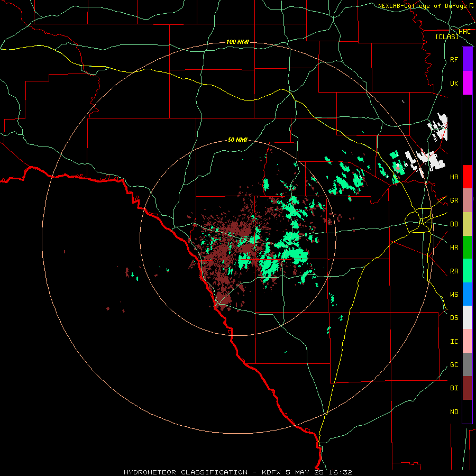
Task: Click the GC gray legend swatch
Action: (467, 364)
